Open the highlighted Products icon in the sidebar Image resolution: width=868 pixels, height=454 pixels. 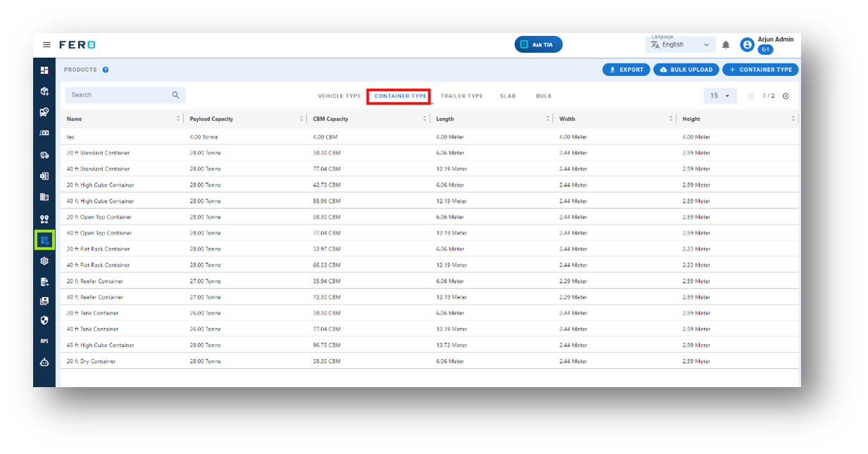[x=44, y=240]
